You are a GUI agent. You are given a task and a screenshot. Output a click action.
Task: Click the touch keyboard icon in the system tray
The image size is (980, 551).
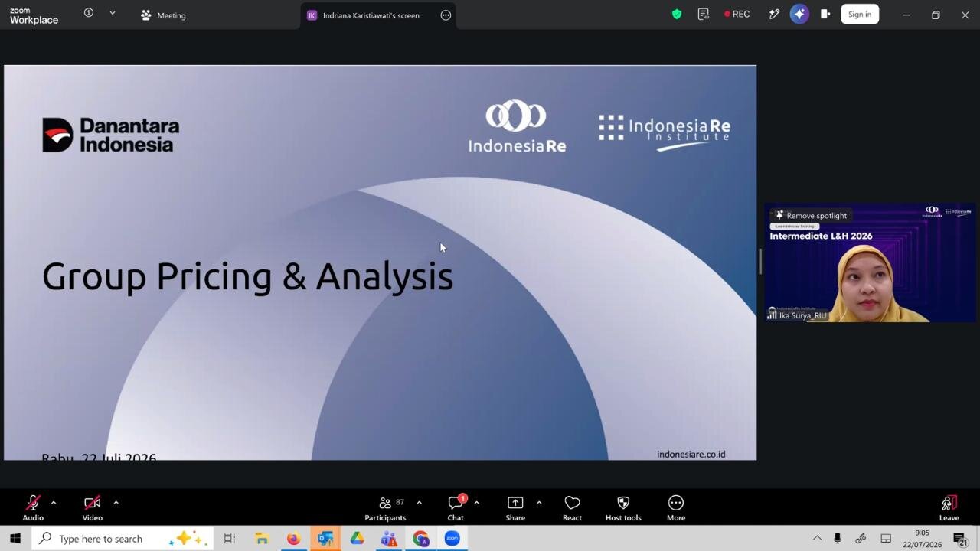tap(886, 539)
